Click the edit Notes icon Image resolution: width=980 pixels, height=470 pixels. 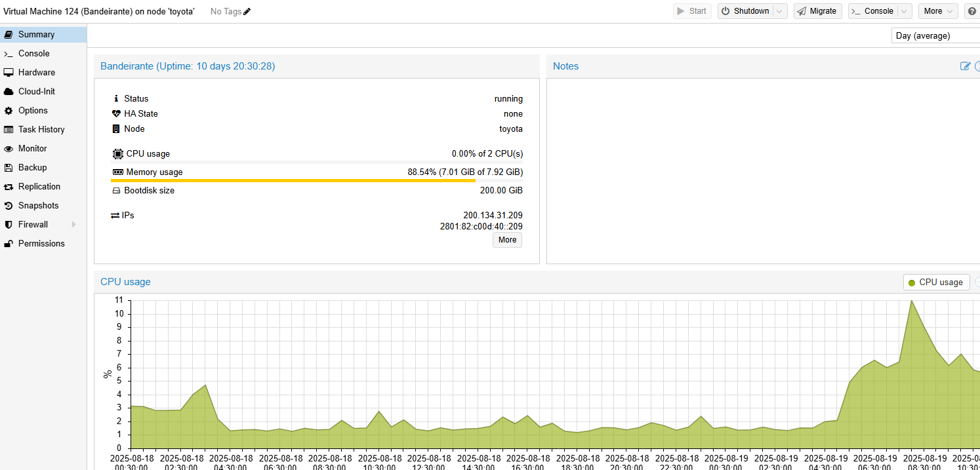(x=965, y=66)
